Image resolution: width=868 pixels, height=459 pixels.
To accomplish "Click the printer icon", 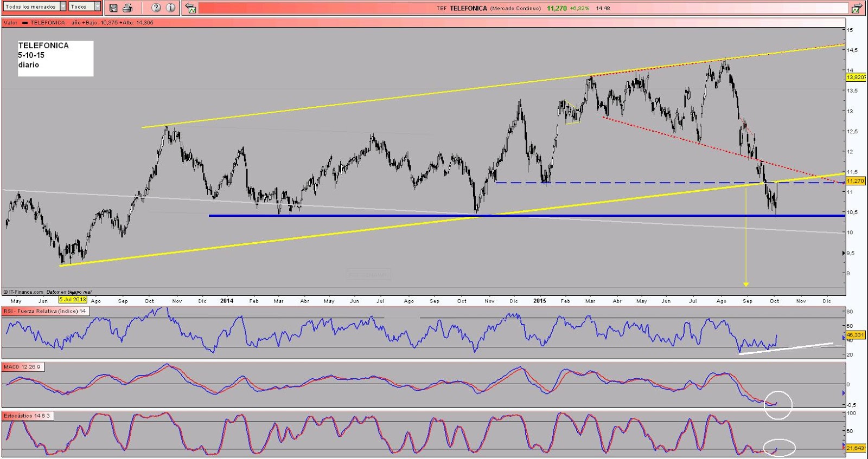I will coord(127,8).
